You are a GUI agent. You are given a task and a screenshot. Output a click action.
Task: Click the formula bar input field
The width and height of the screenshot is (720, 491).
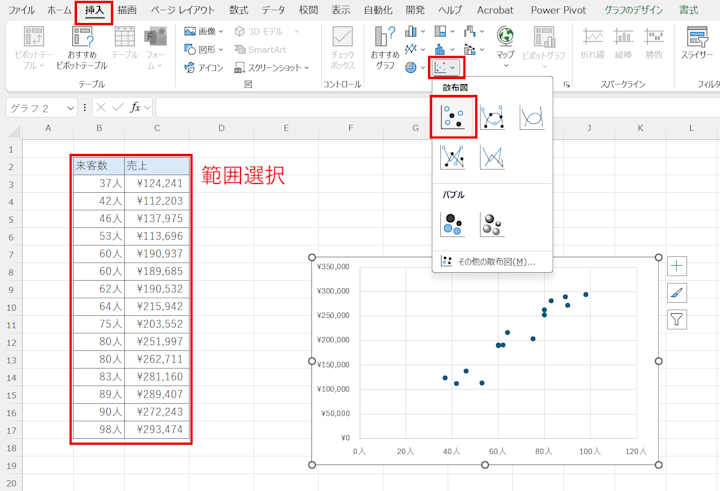point(436,108)
